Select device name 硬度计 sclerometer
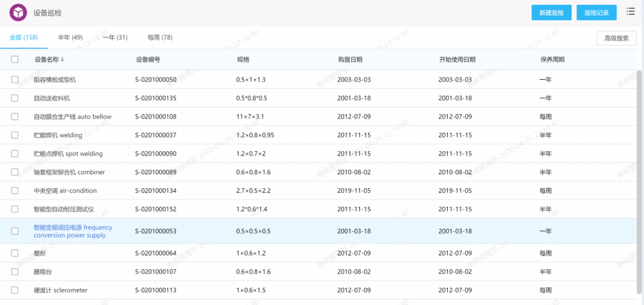The image size is (644, 305). coord(60,290)
